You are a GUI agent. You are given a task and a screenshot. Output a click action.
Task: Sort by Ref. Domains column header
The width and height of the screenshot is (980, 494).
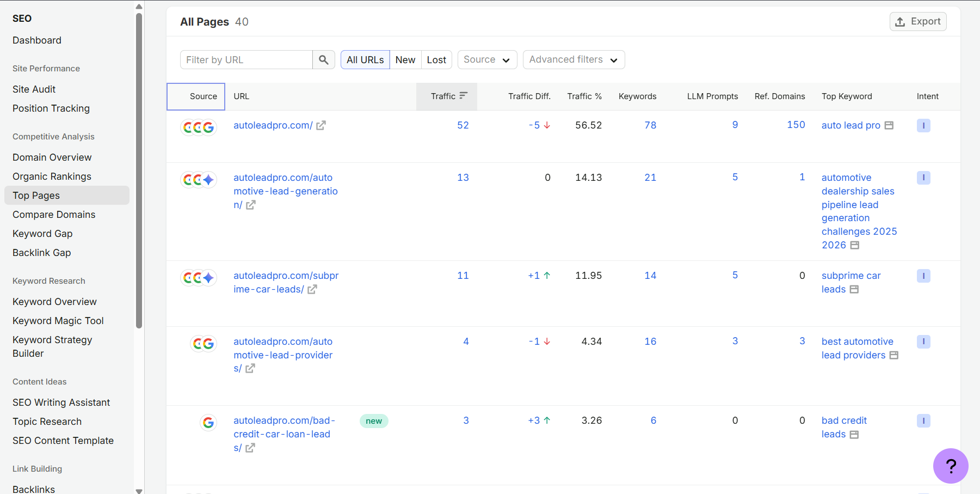[x=779, y=96]
